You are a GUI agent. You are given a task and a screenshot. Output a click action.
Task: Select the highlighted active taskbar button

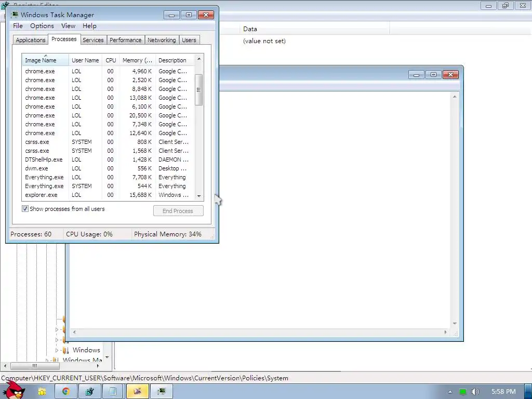(137, 392)
